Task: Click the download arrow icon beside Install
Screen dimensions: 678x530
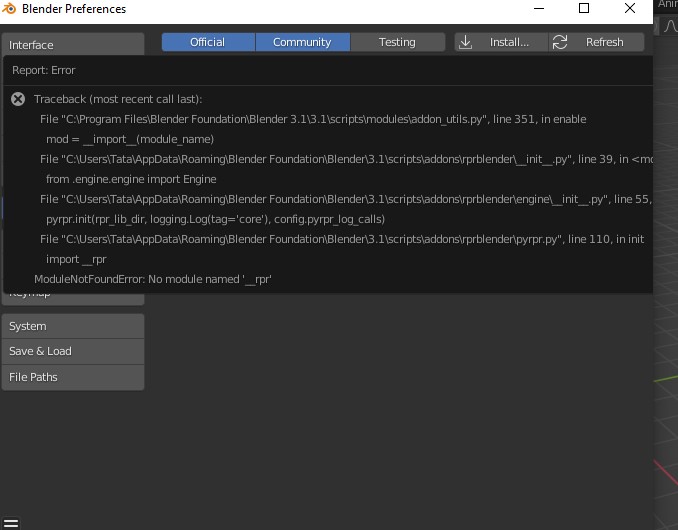Action: (465, 42)
